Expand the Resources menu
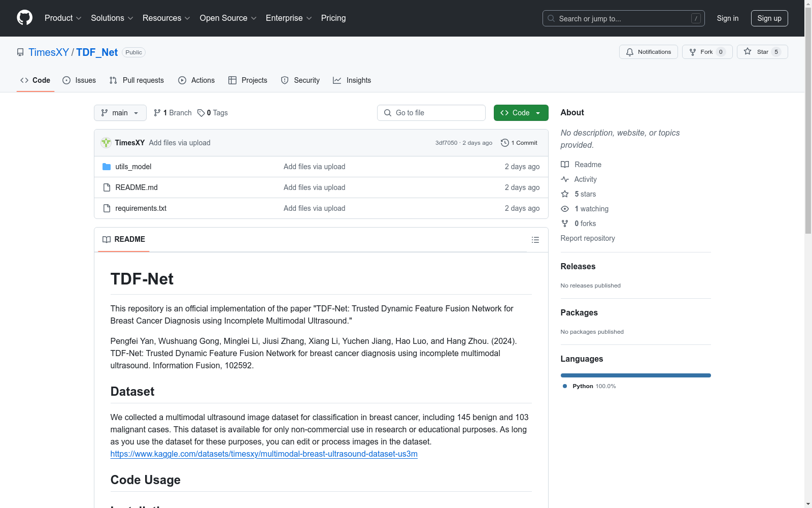 pos(166,18)
